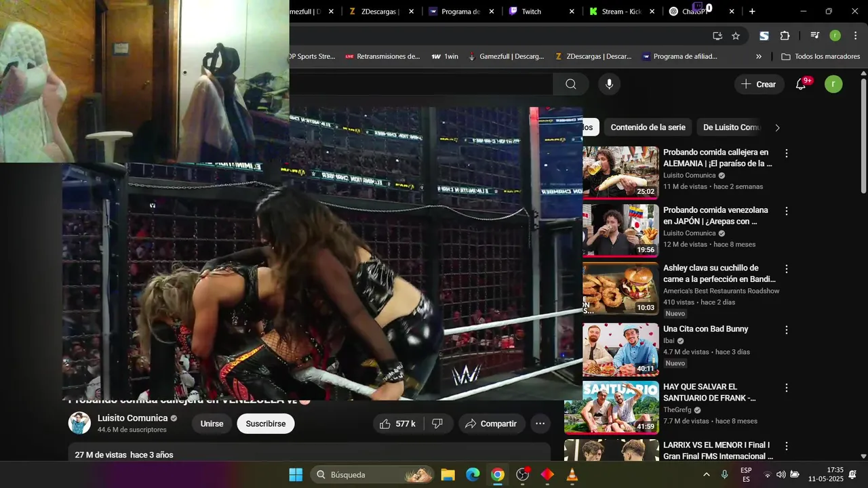Viewport: 868px width, 488px height.
Task: Open YouTube notifications bell
Action: 801,84
